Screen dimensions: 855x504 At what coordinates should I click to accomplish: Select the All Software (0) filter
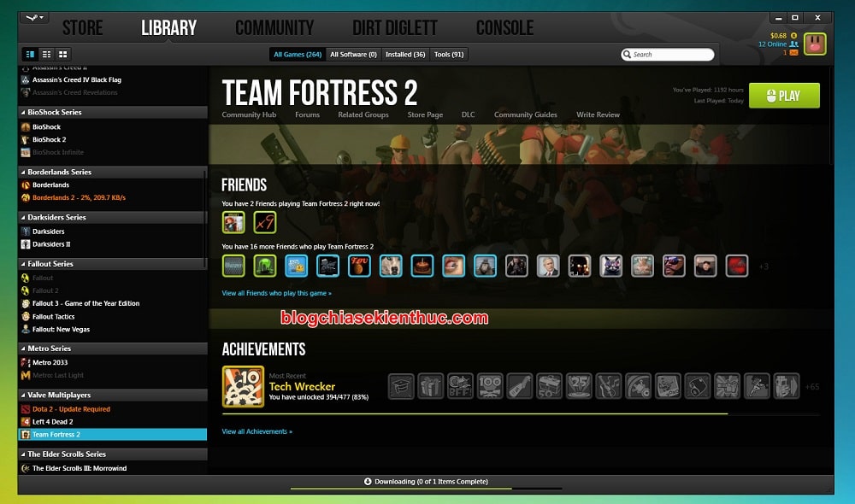tap(353, 55)
